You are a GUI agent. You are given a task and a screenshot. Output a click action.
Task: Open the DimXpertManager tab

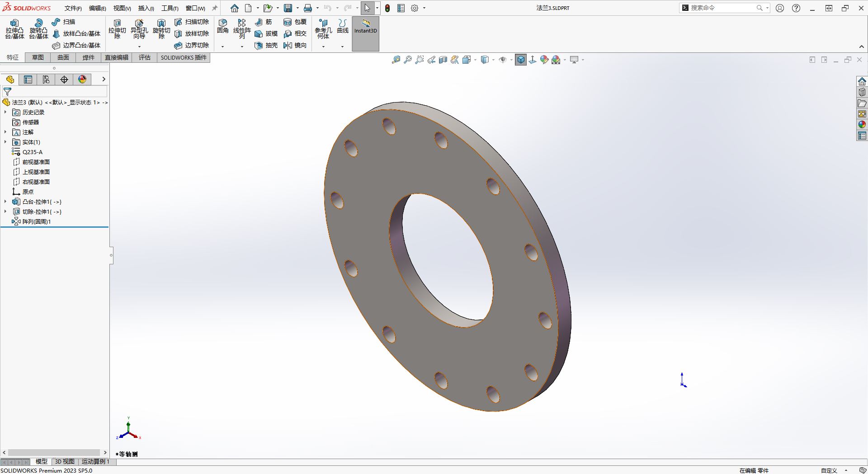click(64, 80)
